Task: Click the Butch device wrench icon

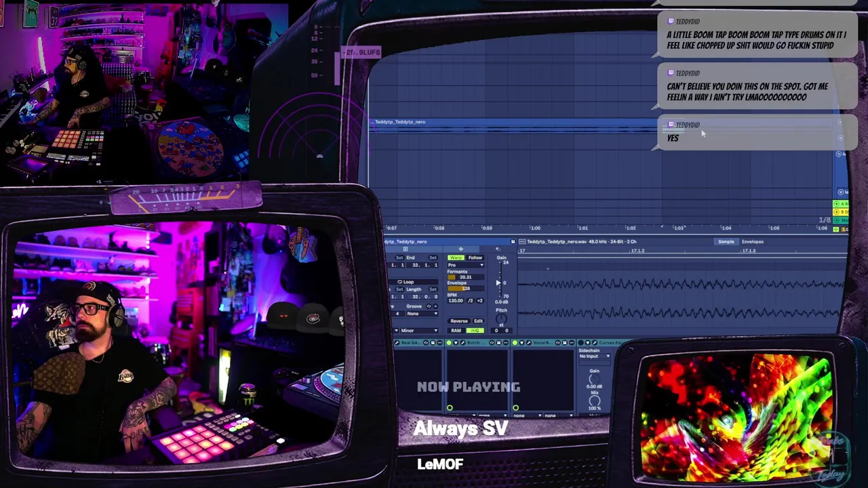Action: coord(463,343)
